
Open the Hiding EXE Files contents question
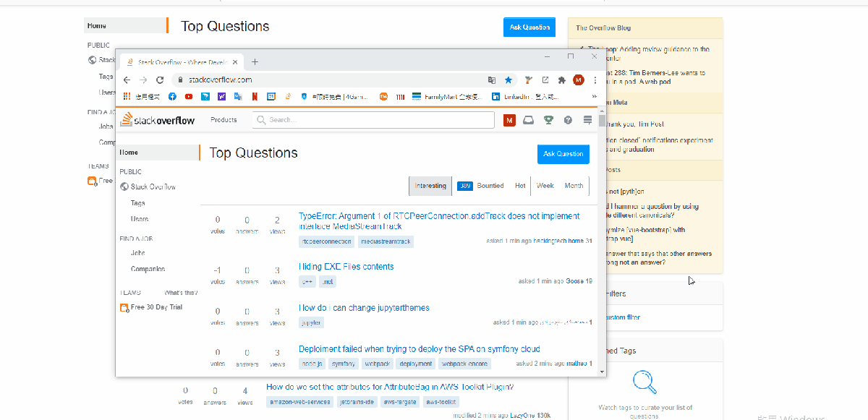pos(346,267)
